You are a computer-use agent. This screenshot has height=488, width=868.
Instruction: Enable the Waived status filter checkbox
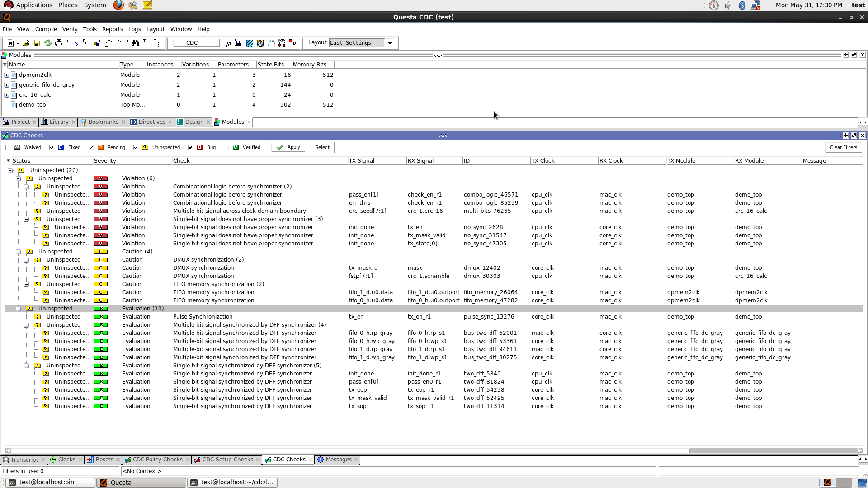8,147
